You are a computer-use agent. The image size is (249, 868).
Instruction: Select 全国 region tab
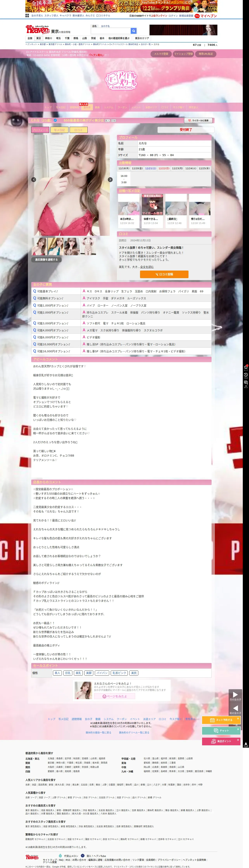[30, 38]
